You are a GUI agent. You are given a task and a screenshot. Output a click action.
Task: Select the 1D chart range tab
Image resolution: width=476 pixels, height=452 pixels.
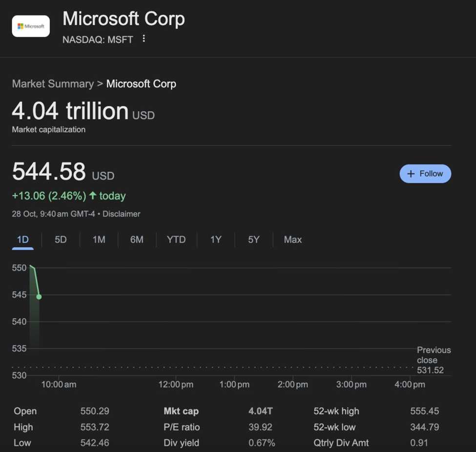click(23, 240)
